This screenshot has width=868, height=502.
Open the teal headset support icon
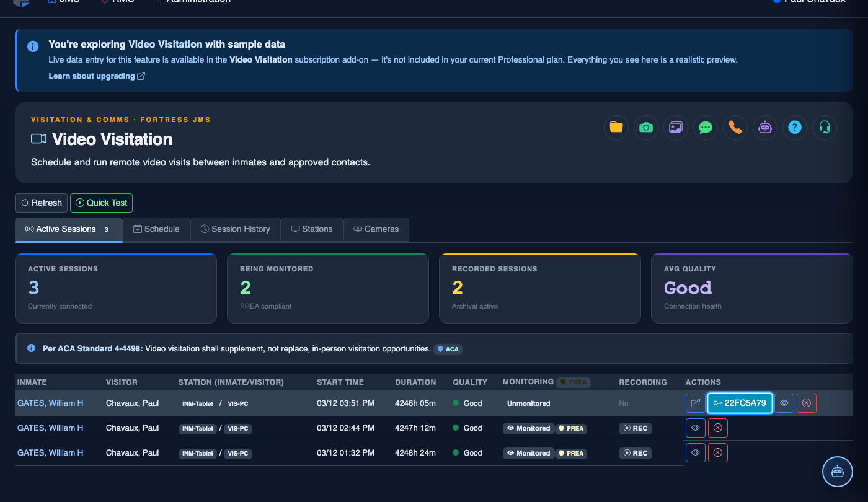pyautogui.click(x=825, y=128)
